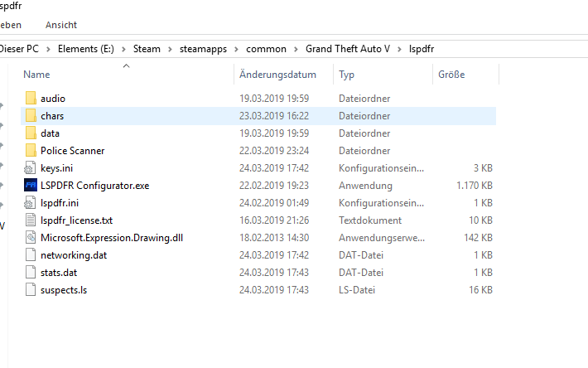Select the stats.dat file name
This screenshot has height=368, width=588.
[x=59, y=273]
